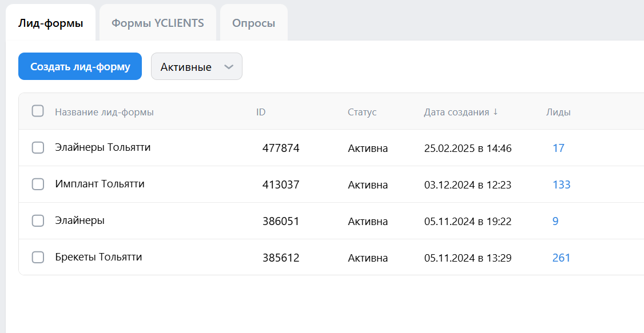Screen dimensions: 644x333
Task: Expand the Активные status filter dropdown
Action: point(196,67)
